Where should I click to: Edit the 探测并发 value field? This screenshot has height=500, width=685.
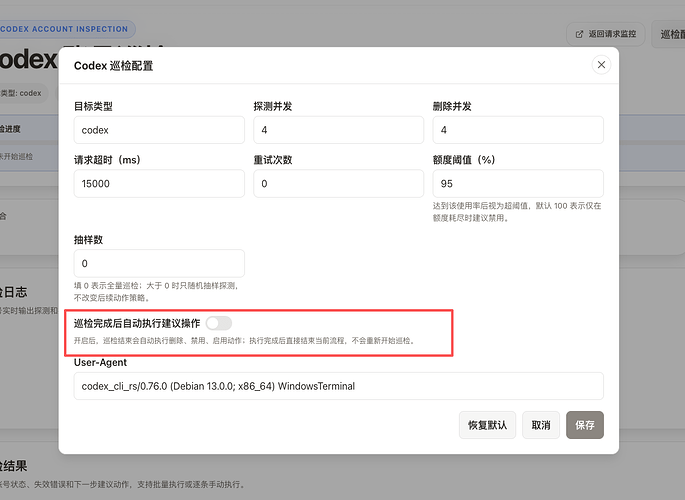(339, 130)
